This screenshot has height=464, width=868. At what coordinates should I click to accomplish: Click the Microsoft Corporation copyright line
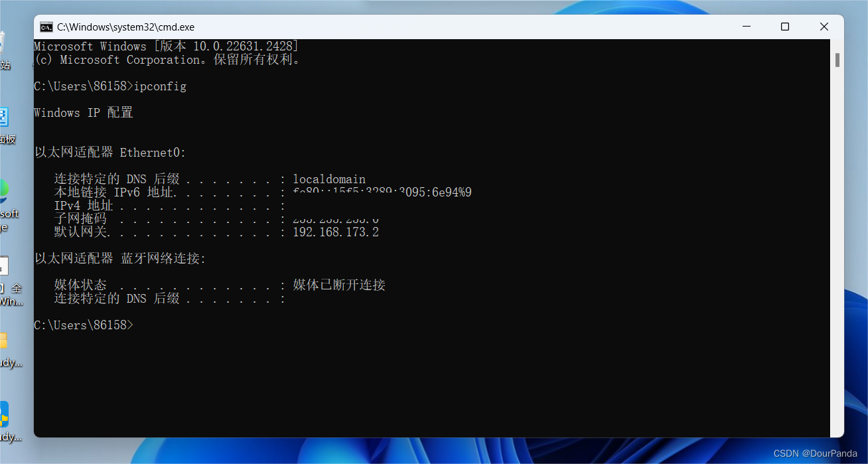pyautogui.click(x=167, y=60)
